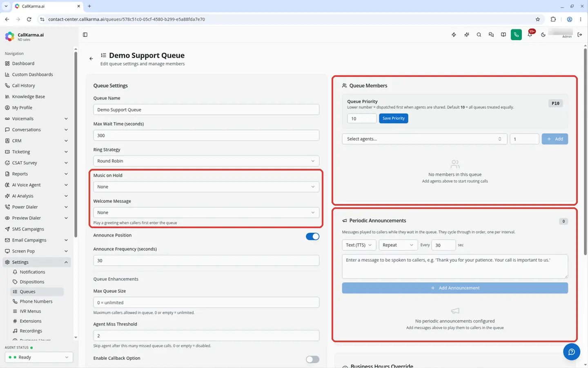
Task: Open the Text (TTS) announcement type dropdown
Action: pyautogui.click(x=359, y=245)
